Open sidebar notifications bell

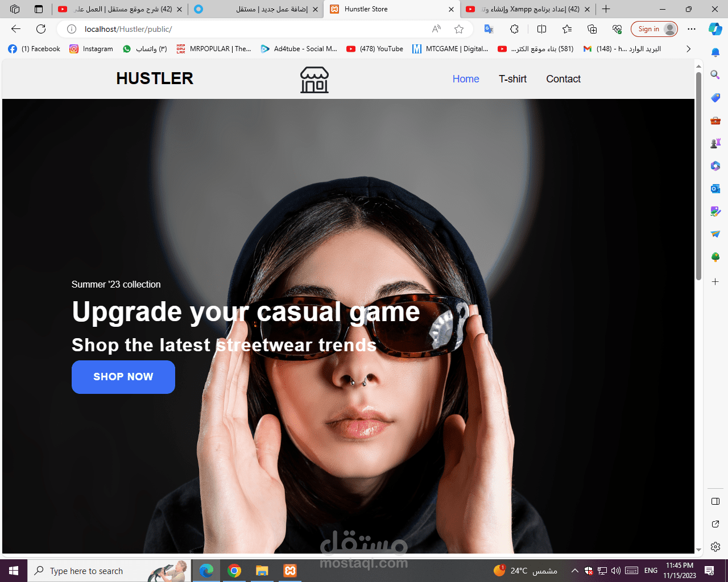(715, 52)
